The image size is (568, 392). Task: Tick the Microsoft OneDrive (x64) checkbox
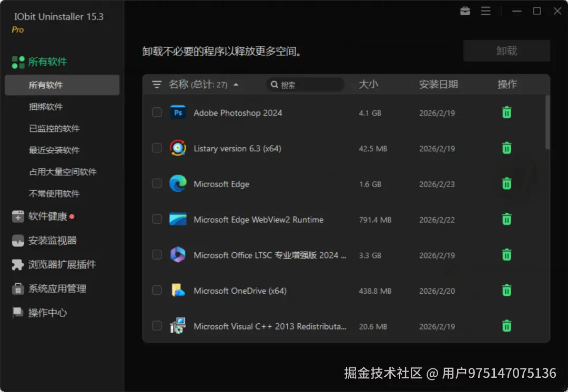(x=157, y=290)
